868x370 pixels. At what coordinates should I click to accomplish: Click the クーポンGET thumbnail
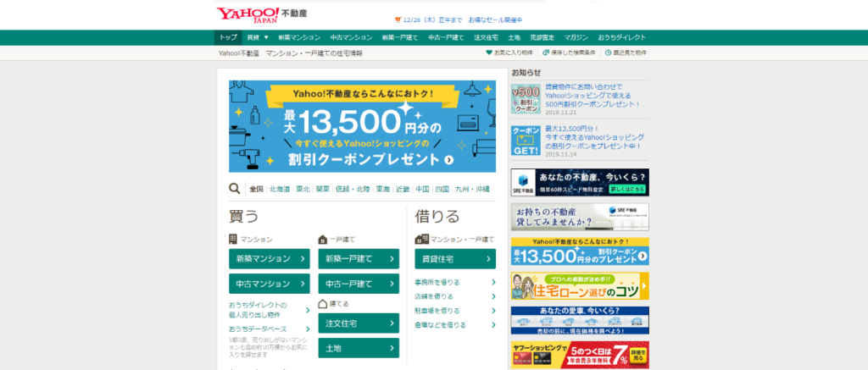[x=526, y=141]
